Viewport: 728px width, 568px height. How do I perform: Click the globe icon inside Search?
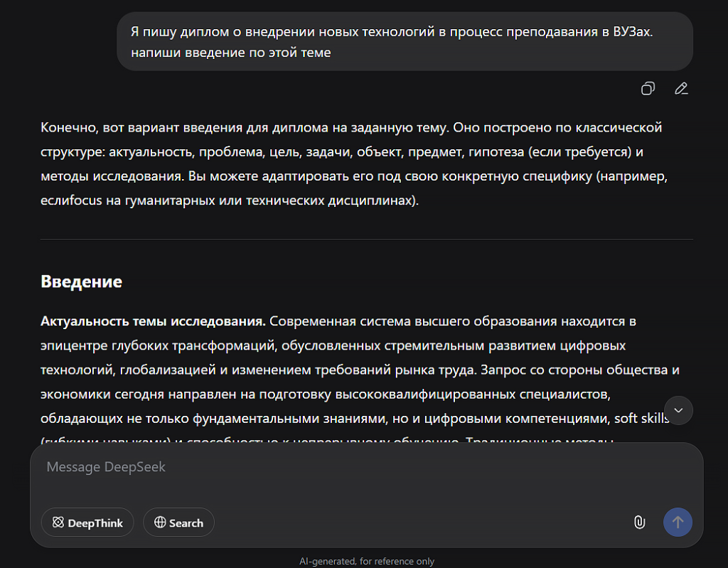[x=160, y=523]
